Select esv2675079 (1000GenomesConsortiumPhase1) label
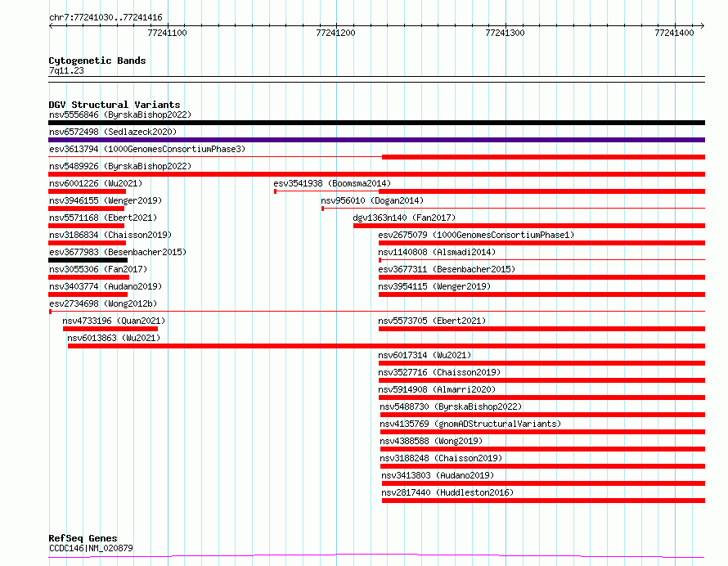 tap(476, 235)
